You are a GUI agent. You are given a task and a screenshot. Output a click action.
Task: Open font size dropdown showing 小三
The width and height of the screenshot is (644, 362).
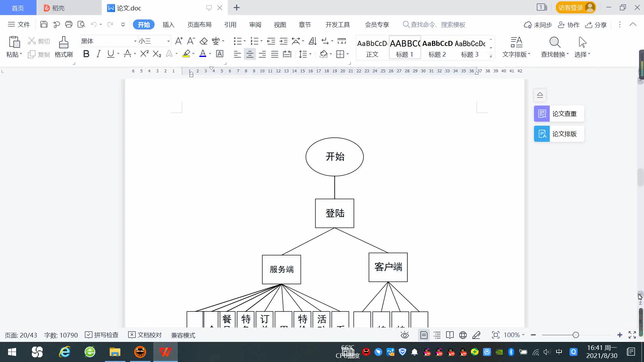coord(168,41)
